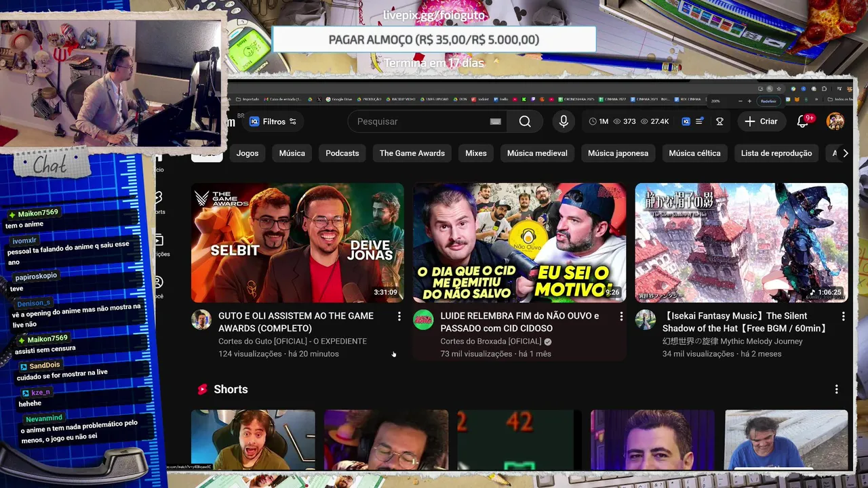Open Você in the left sidebar

click(159, 287)
